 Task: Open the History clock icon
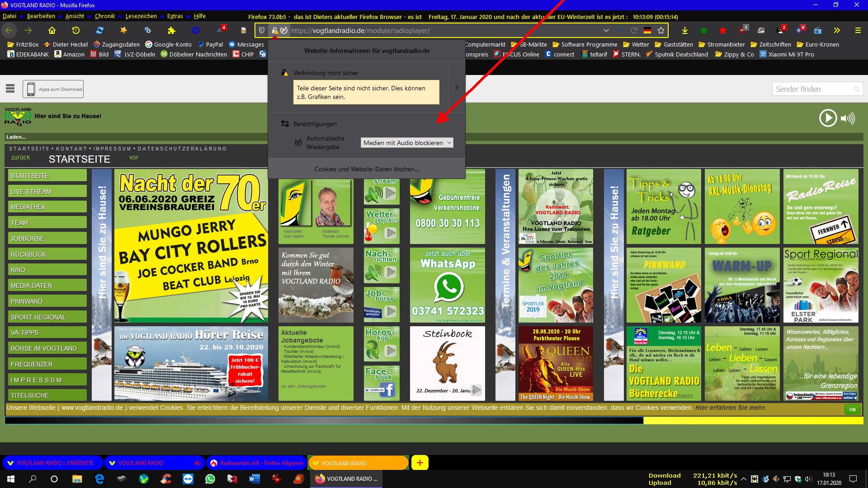coord(76,30)
